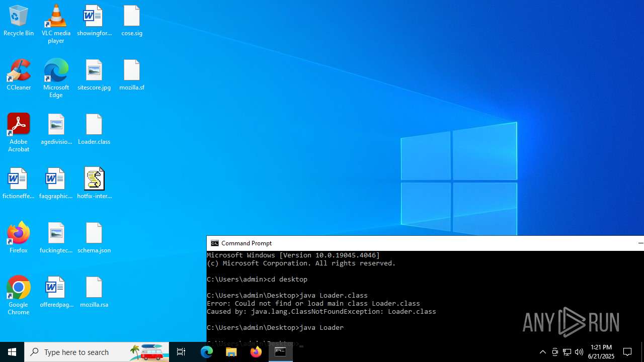Open Task View from the taskbar

(181, 352)
